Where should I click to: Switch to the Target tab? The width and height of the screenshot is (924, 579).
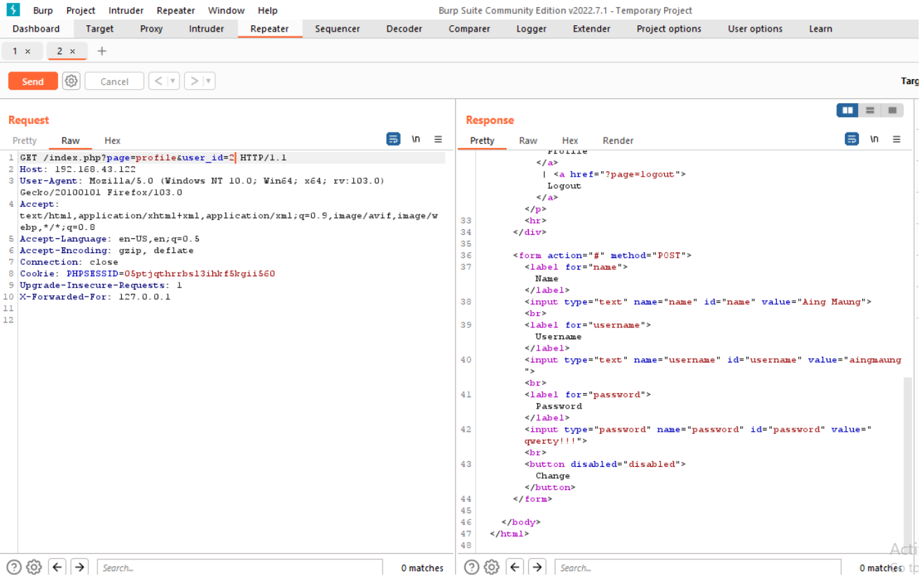(x=99, y=29)
